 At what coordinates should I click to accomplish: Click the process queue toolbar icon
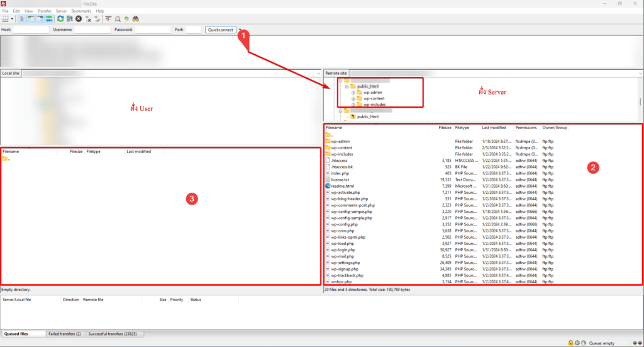pos(69,19)
